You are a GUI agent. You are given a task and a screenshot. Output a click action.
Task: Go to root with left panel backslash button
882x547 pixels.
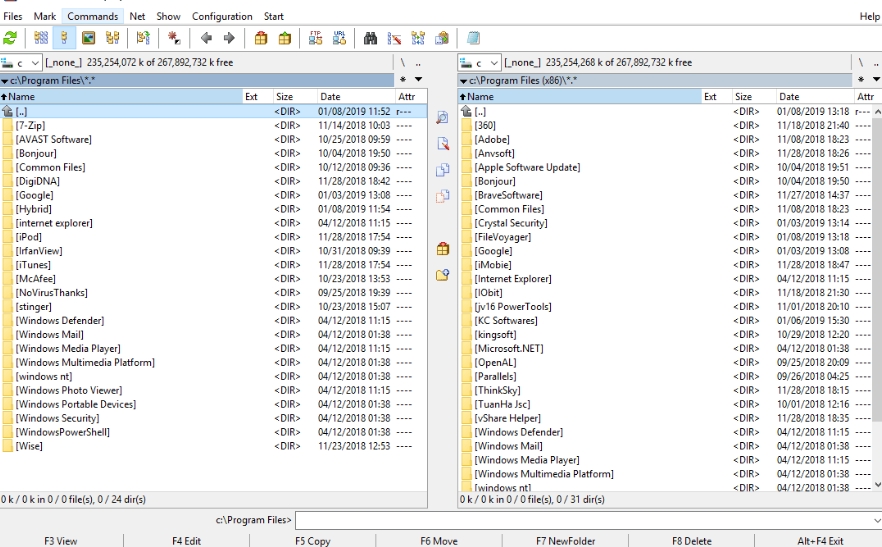tap(403, 62)
